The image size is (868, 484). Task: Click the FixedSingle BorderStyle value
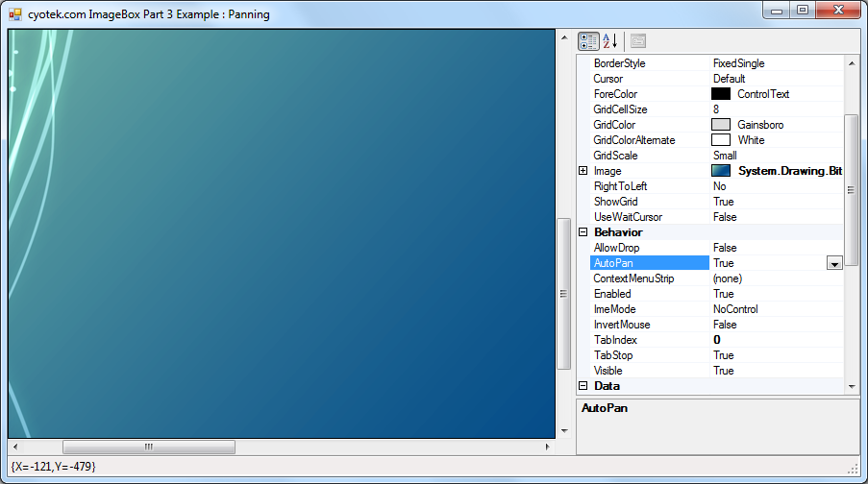738,63
